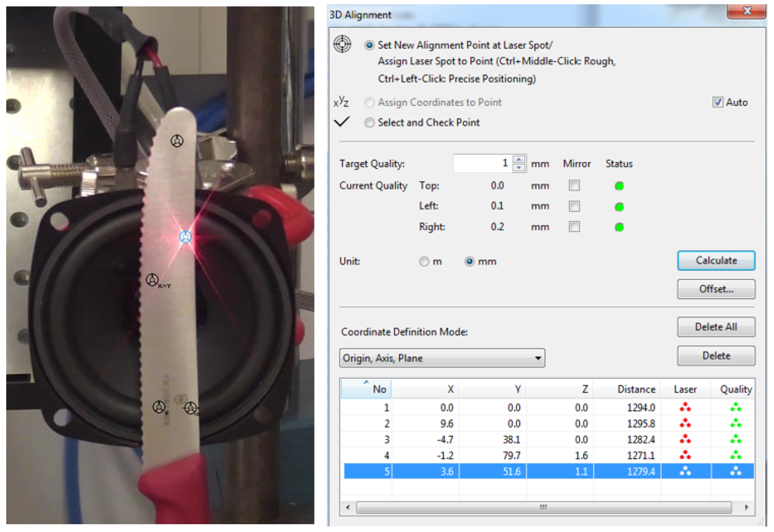This screenshot has height=532, width=774.
Task: Click green status indicator for Top
Action: [619, 186]
